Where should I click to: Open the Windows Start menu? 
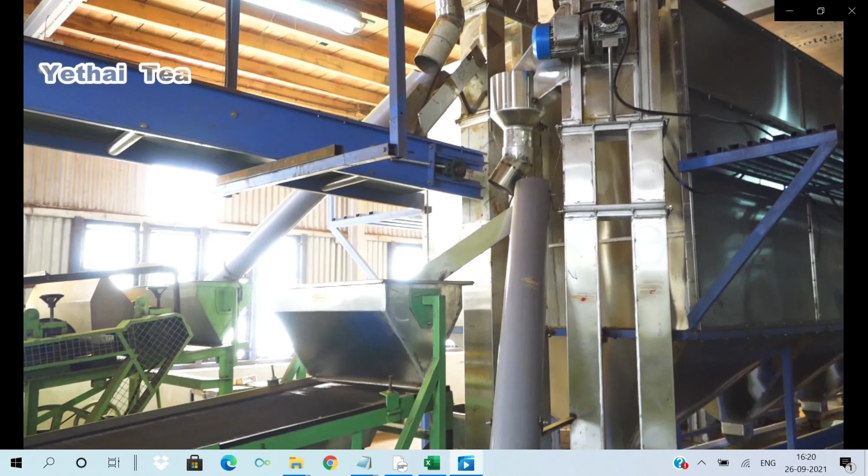(16, 463)
